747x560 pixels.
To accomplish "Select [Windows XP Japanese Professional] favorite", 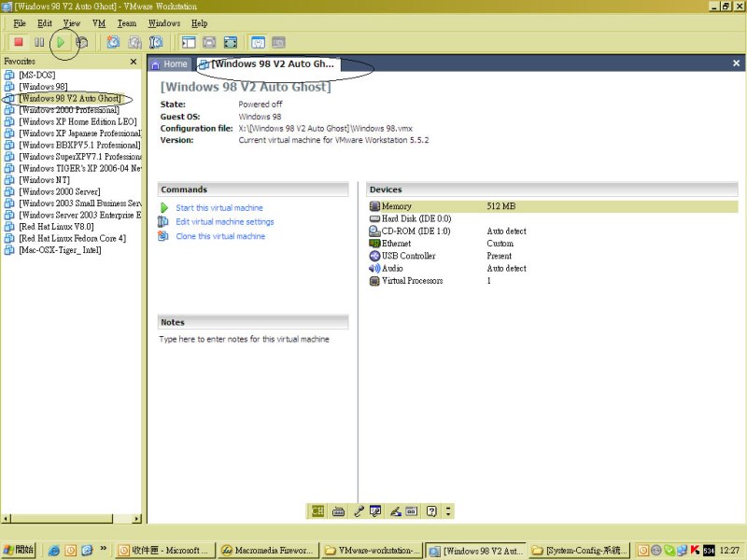I will (80, 133).
